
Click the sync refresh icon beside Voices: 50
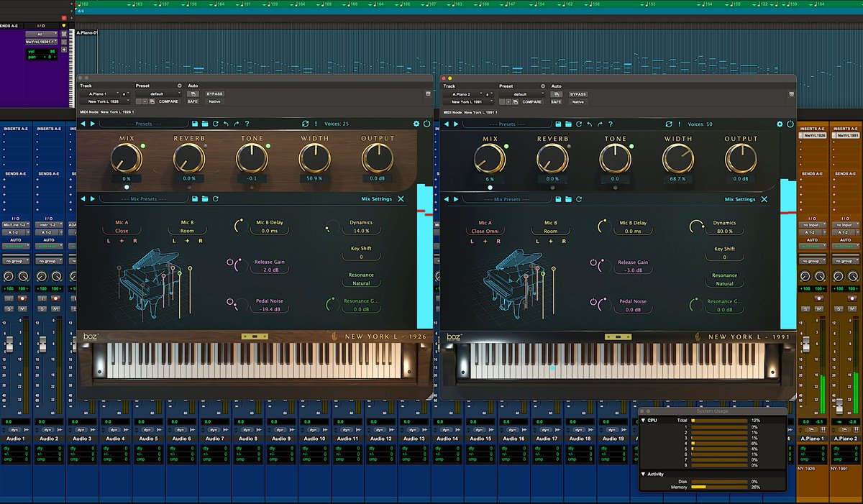click(x=669, y=124)
